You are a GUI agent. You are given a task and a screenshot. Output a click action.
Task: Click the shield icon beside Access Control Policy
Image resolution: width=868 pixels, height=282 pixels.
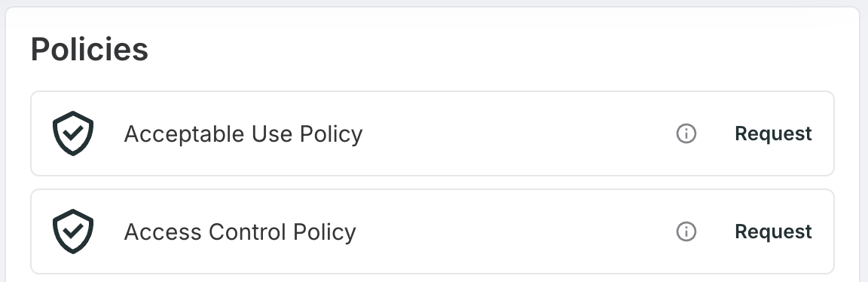coord(73,231)
